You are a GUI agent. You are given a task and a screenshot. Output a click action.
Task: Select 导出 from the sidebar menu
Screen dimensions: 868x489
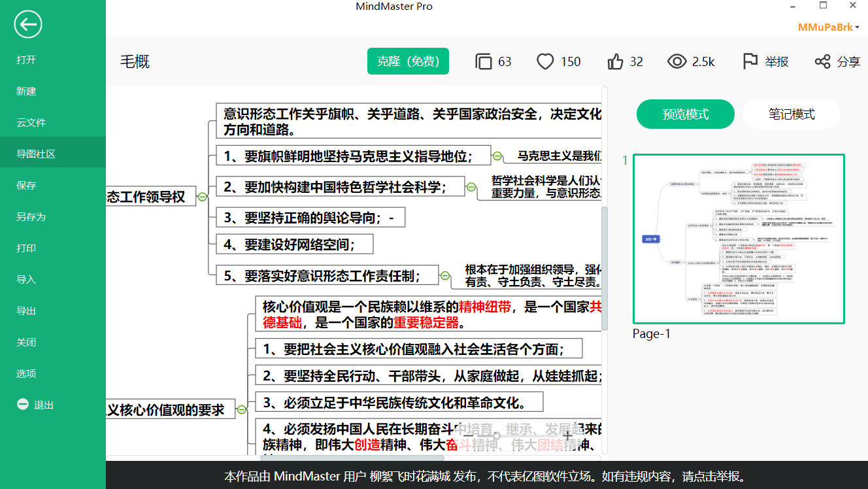point(26,311)
